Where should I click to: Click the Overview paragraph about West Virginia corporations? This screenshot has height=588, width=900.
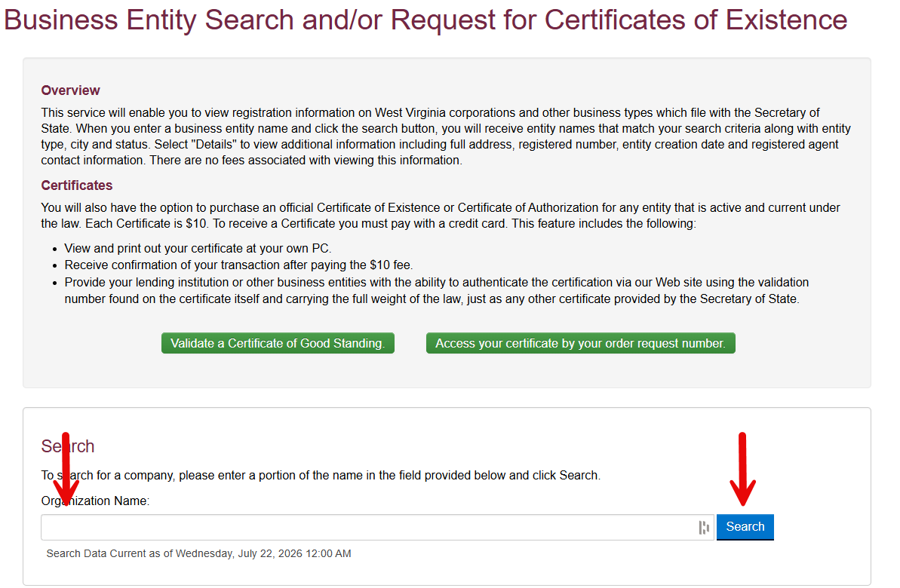point(445,136)
